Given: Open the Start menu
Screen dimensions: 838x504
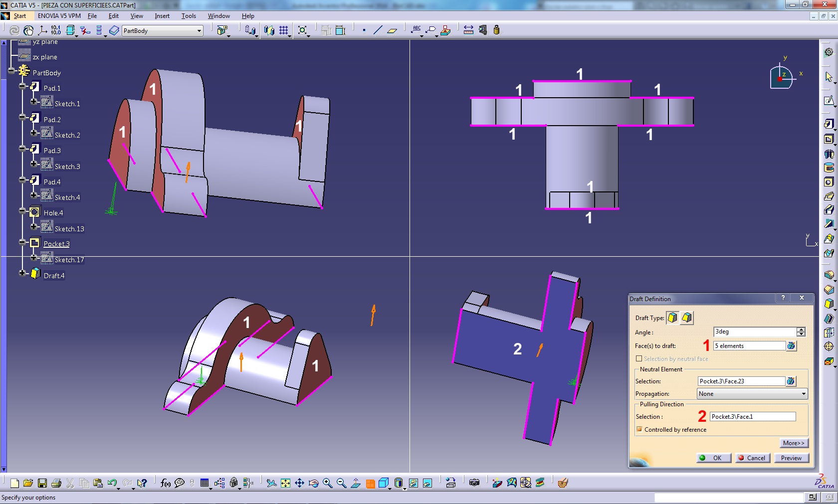Looking at the screenshot, I should (x=20, y=16).
